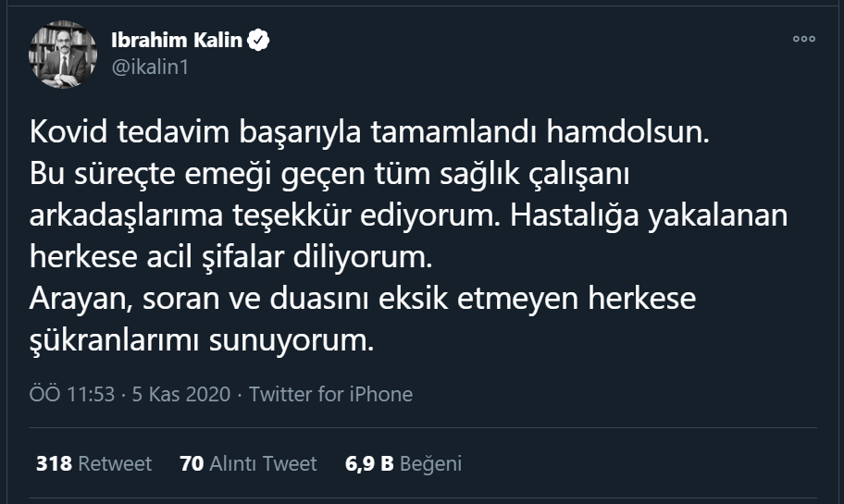844x504 pixels.
Task: View the 318 Retweet list
Action: 93,463
